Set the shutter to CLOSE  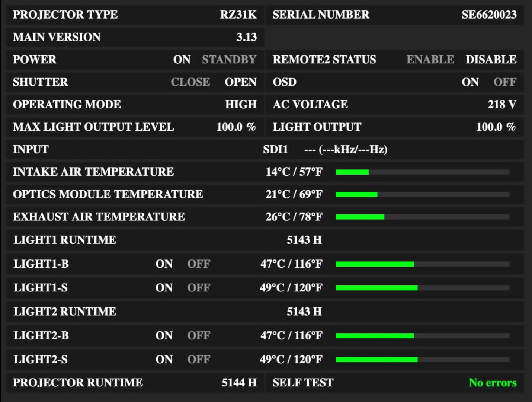(x=190, y=82)
